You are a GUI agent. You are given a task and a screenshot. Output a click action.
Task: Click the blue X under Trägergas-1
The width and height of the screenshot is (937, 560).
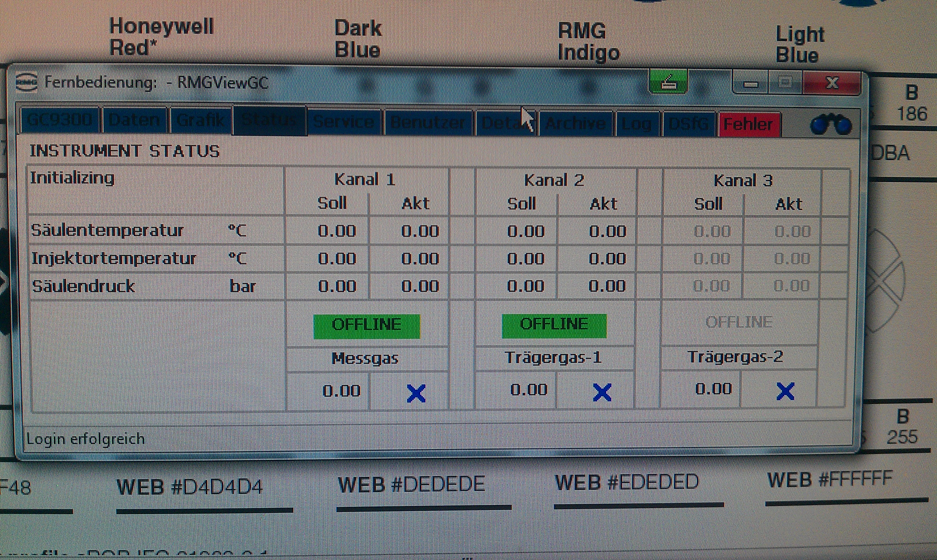(x=602, y=392)
